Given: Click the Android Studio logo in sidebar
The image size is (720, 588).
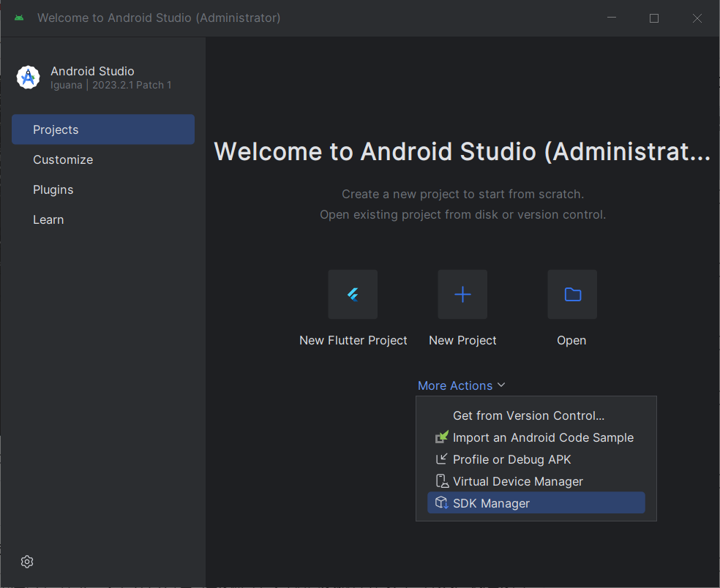Looking at the screenshot, I should tap(29, 78).
